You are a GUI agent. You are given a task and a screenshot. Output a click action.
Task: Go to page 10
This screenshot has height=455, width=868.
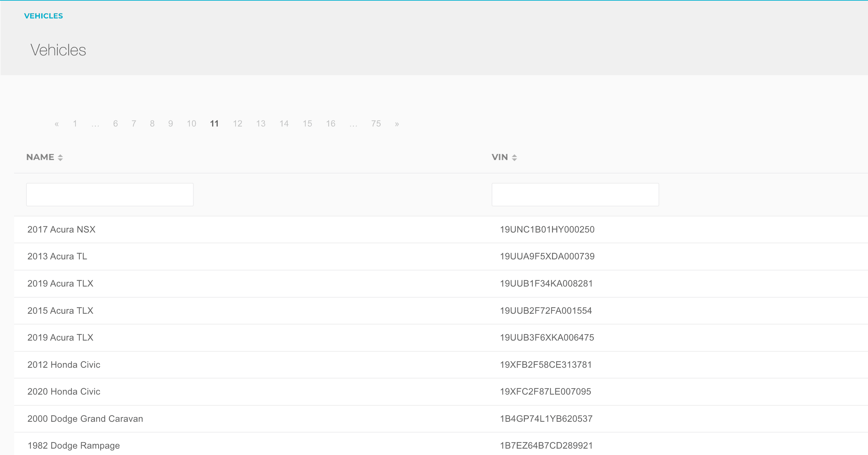point(191,124)
